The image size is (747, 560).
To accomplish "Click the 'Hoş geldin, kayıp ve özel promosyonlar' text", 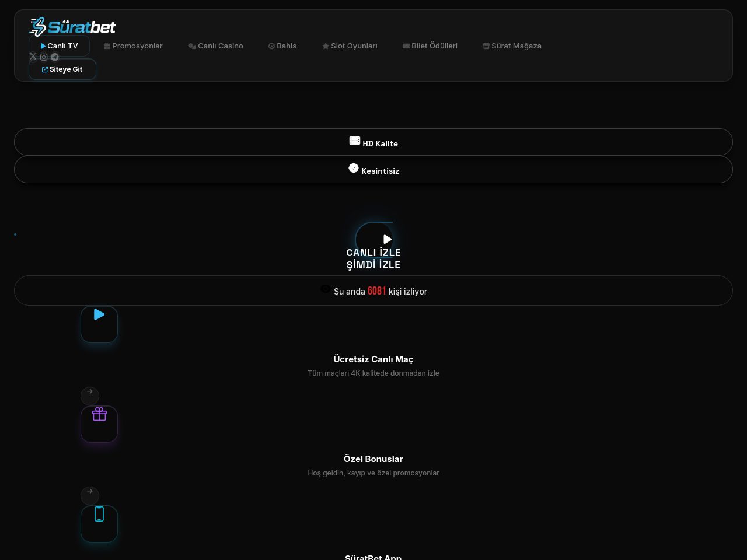I will (373, 473).
